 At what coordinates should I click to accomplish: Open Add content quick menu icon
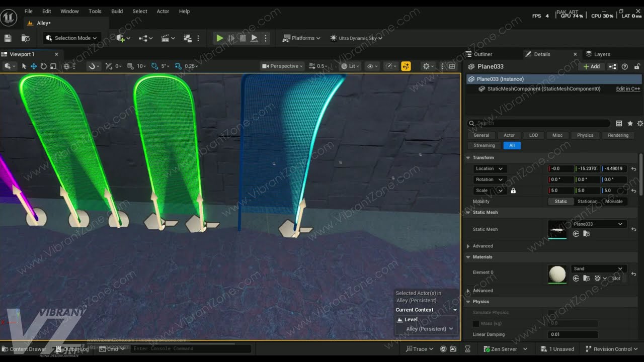[123, 38]
